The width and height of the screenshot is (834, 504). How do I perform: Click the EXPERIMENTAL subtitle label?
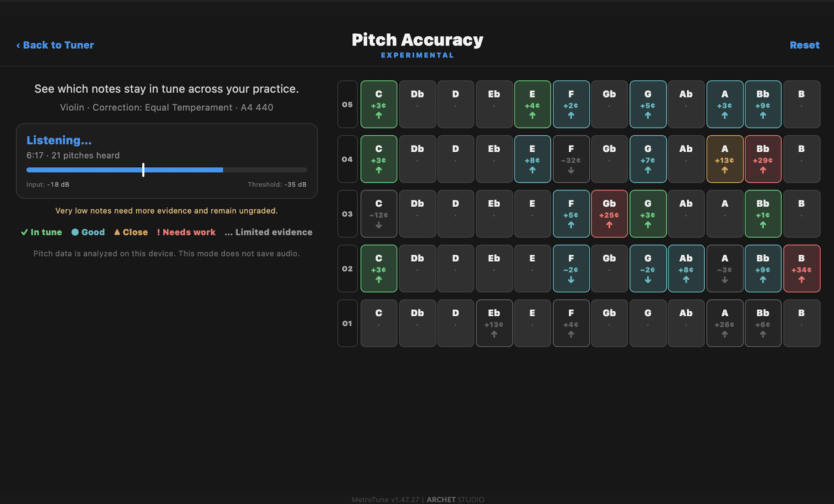tap(417, 55)
